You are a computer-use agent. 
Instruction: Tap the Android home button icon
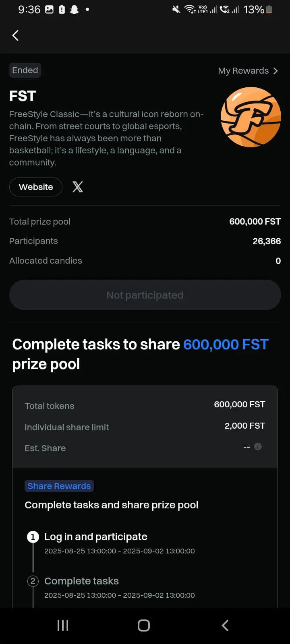144,625
